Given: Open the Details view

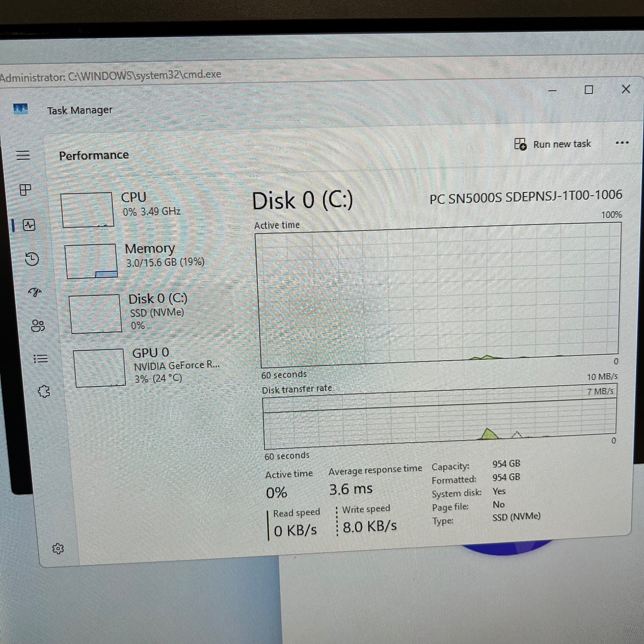Looking at the screenshot, I should (40, 358).
